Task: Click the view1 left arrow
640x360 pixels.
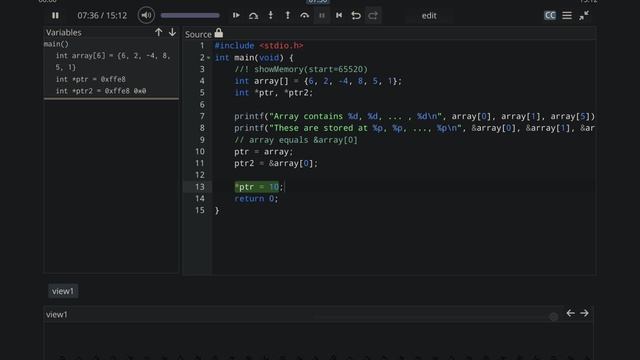Action: point(571,313)
